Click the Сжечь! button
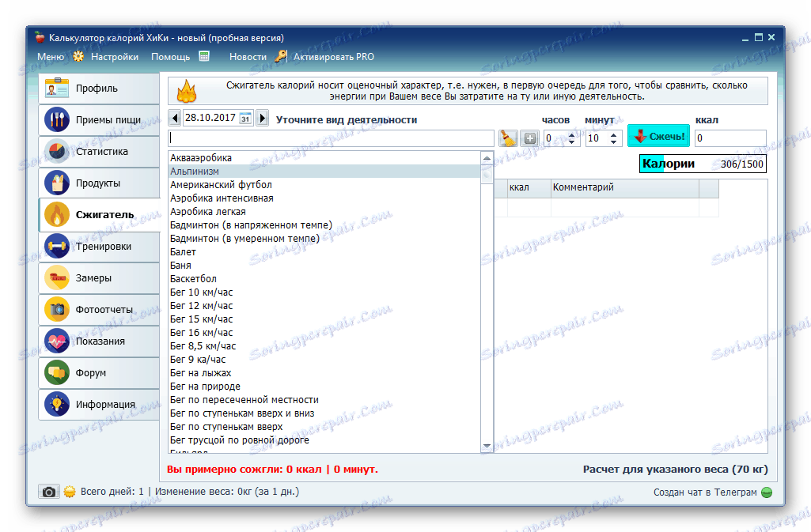Screen dimensions: 811x532 click(658, 136)
